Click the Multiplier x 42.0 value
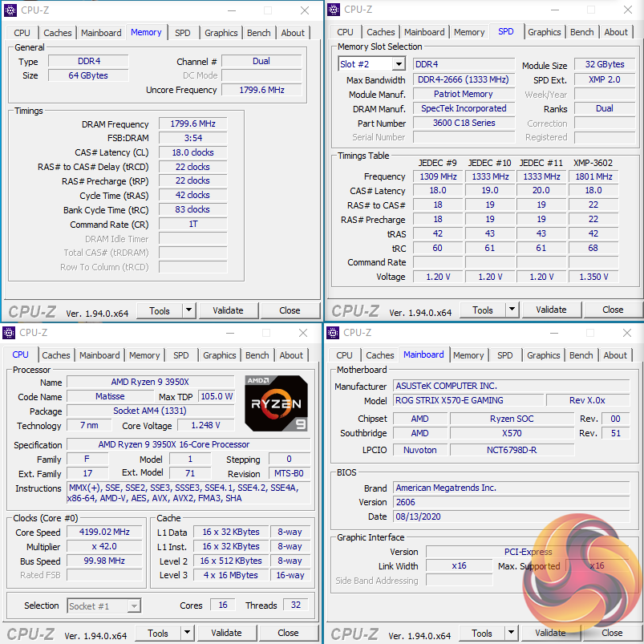The width and height of the screenshot is (644, 644). [x=104, y=547]
